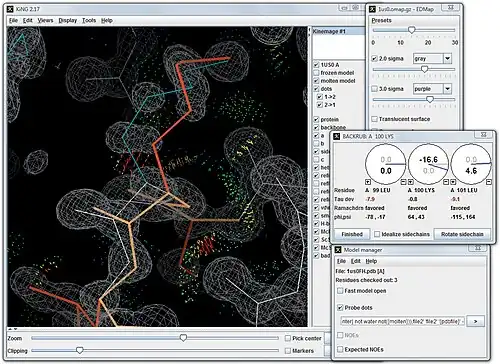Open the small dropdown arrow under 99 LEU dial
This screenshot has width=500, height=364.
coord(368,182)
